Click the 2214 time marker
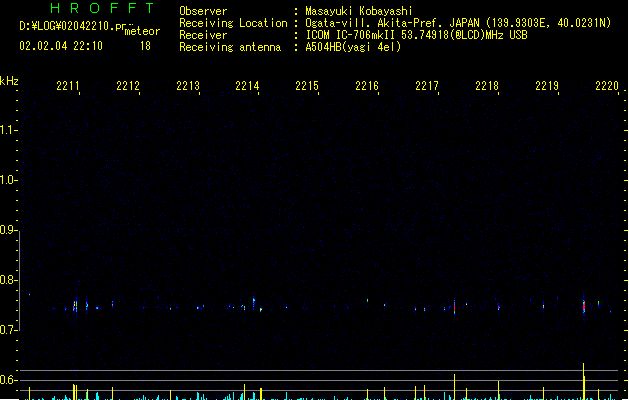 [x=248, y=86]
